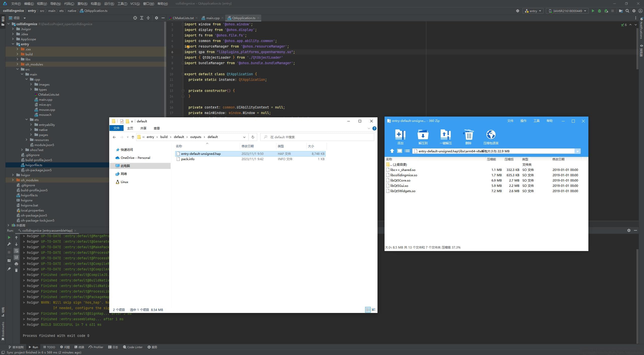Viewport: 644px width, 355px height.
Task: Click locate opened file icon in project panel
Action: point(135,18)
